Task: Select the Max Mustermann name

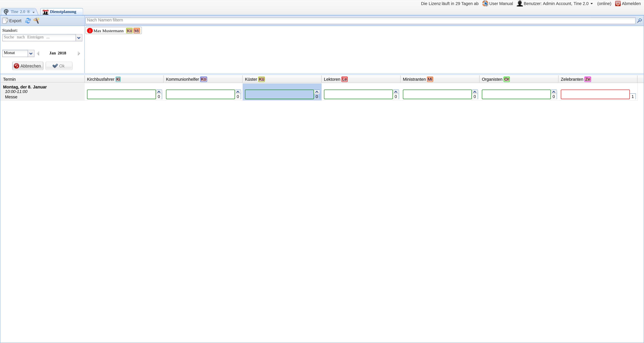Action: [x=109, y=31]
